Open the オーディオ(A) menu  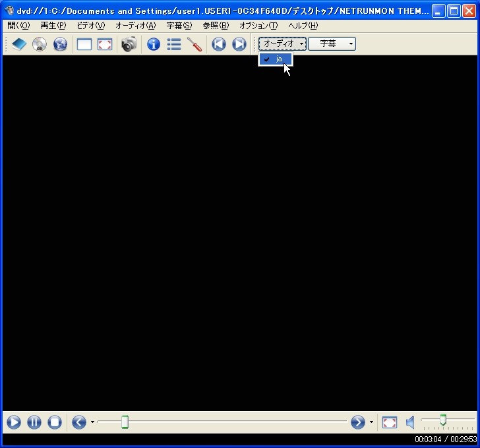pos(136,26)
